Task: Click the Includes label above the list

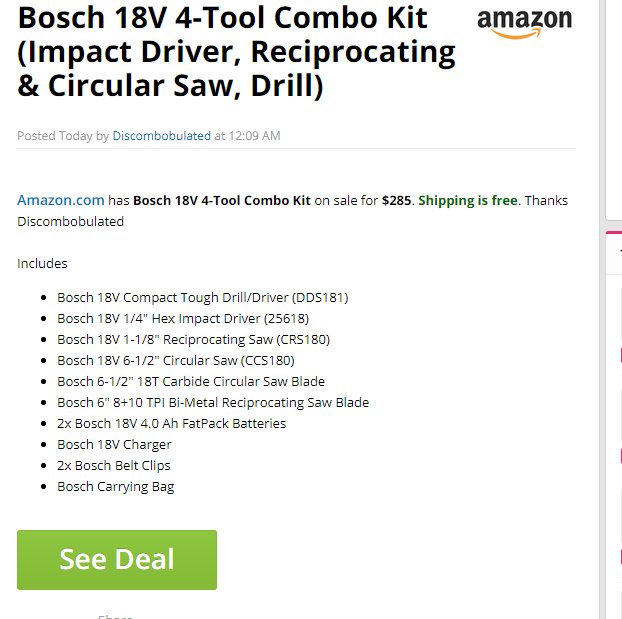Action: point(42,263)
